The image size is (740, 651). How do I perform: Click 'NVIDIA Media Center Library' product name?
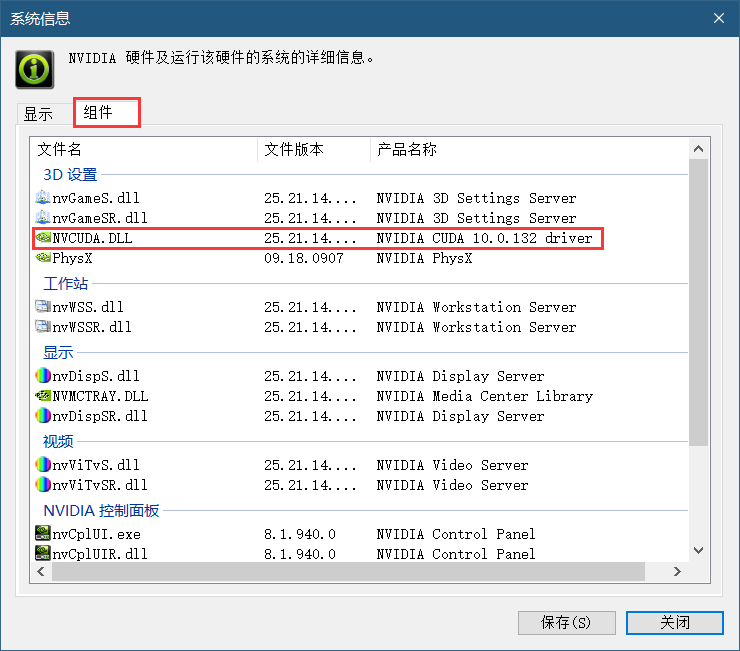click(485, 396)
